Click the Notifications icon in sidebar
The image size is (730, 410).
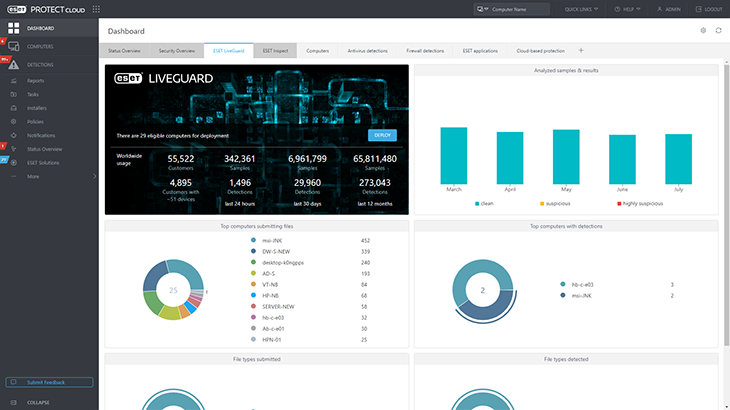(x=14, y=135)
